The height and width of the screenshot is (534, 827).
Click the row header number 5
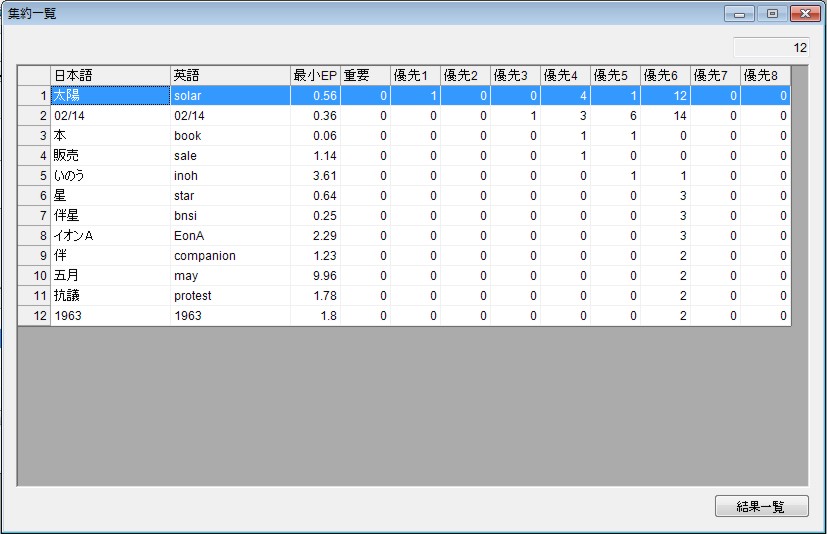[34, 176]
